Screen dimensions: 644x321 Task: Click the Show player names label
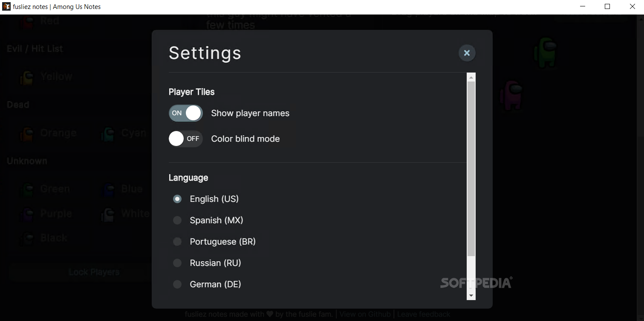coord(250,113)
